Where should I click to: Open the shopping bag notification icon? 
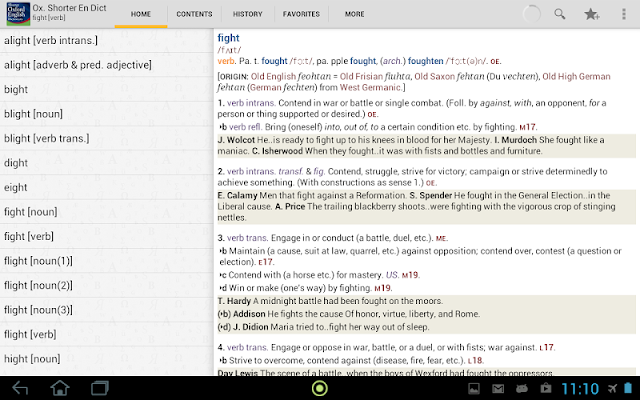[546, 388]
